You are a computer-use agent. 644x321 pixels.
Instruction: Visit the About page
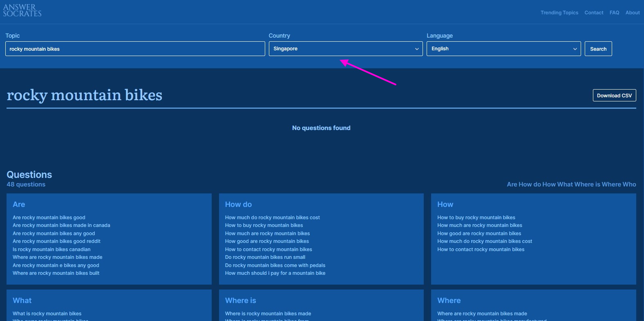tap(633, 13)
